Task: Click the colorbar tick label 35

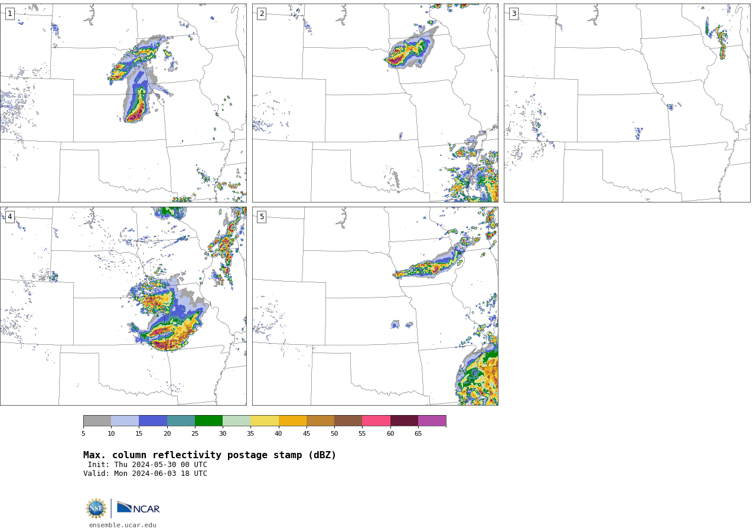Action: [x=251, y=434]
